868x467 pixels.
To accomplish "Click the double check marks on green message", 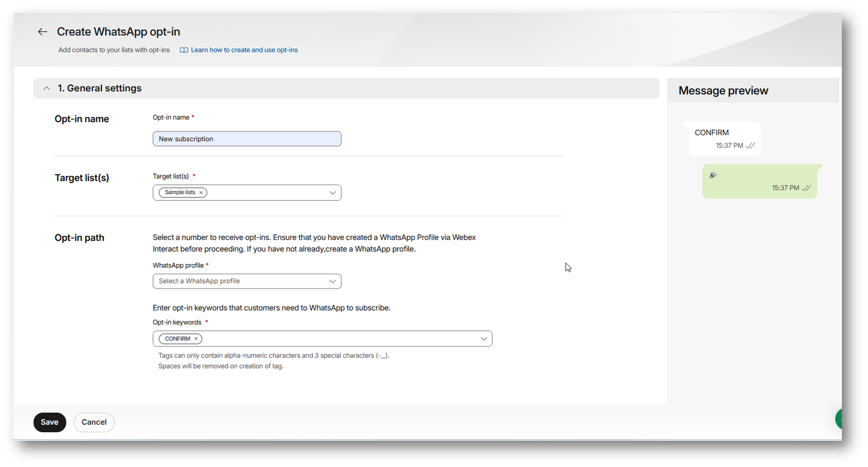I will click(x=806, y=188).
